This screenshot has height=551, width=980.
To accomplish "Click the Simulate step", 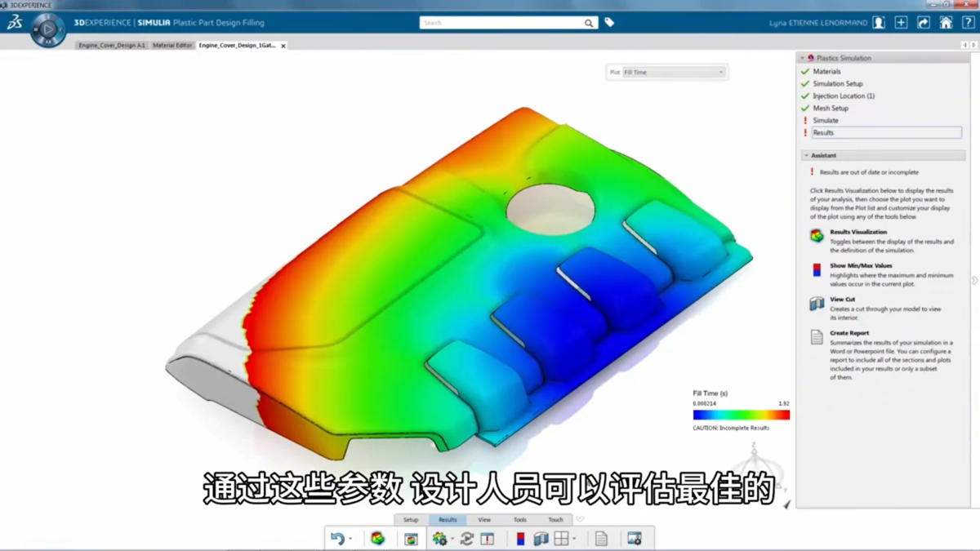I will point(825,120).
